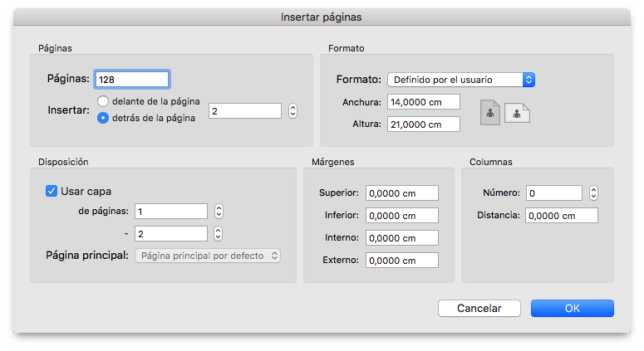This screenshot has width=644, height=351.
Task: Click stepper for second layer page field
Action: pos(219,234)
